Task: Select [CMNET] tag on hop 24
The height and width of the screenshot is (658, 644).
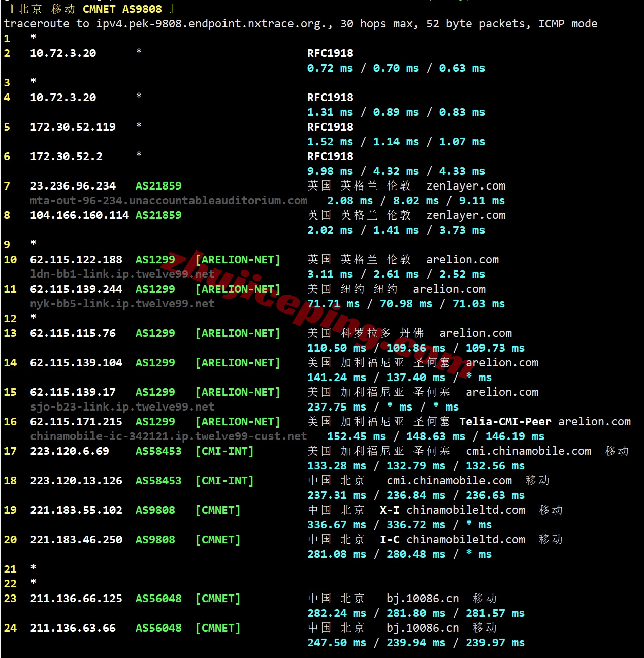Action: (218, 628)
